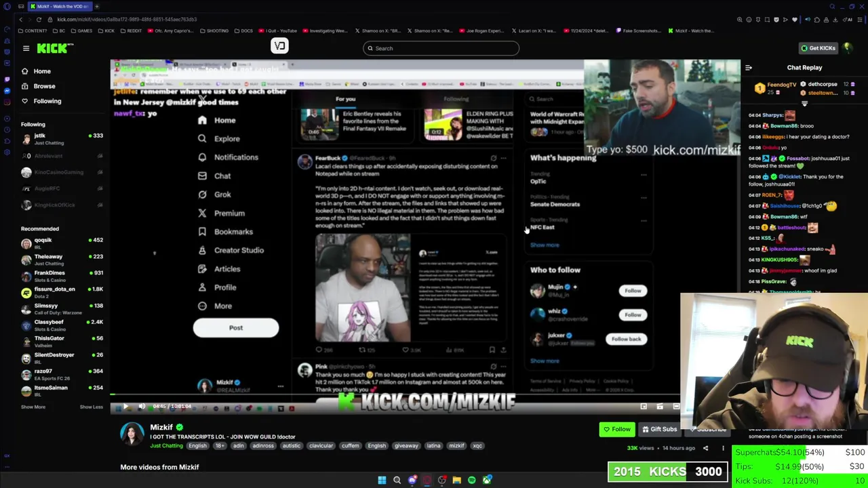Open a new browser tab
Screen dimensions: 868x488
(97, 6)
